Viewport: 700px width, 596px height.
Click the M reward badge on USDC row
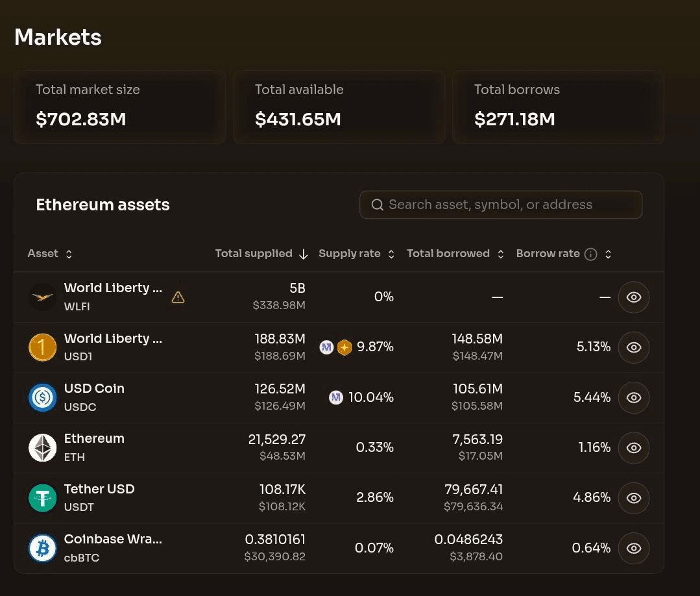[335, 397]
